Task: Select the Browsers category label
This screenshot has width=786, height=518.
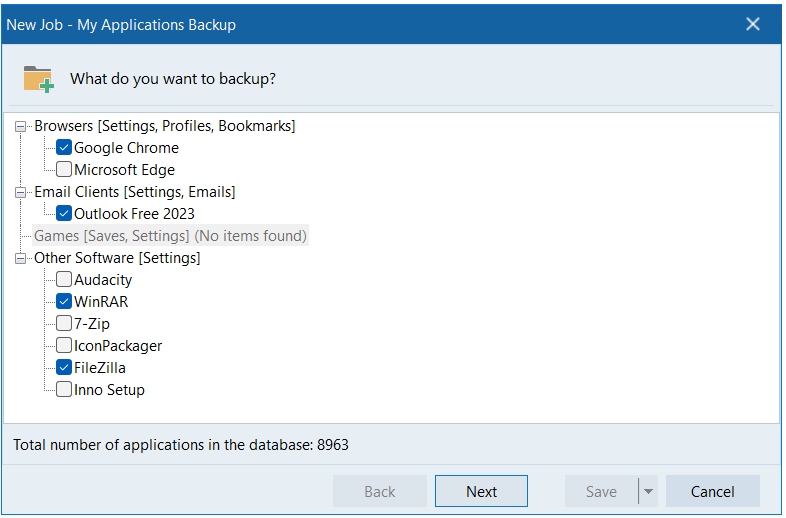Action: pos(164,126)
